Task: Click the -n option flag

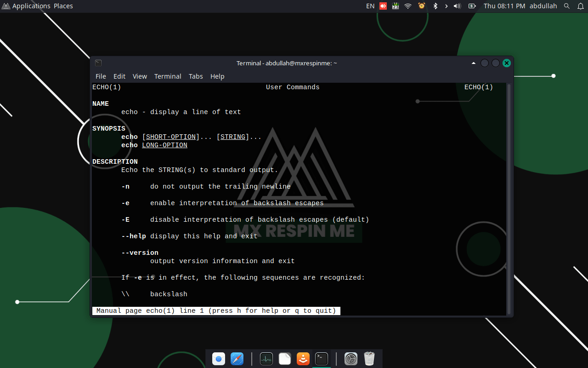Action: tap(125, 187)
